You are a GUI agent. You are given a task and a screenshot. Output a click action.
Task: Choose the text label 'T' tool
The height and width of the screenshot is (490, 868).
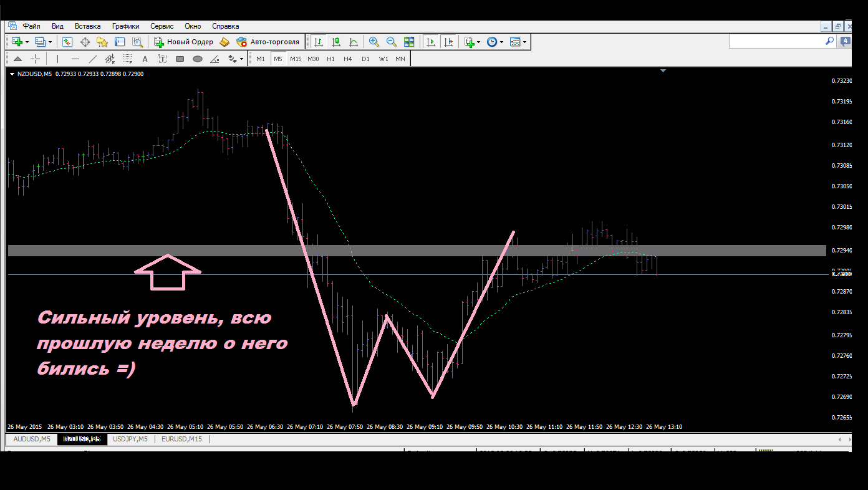point(163,59)
